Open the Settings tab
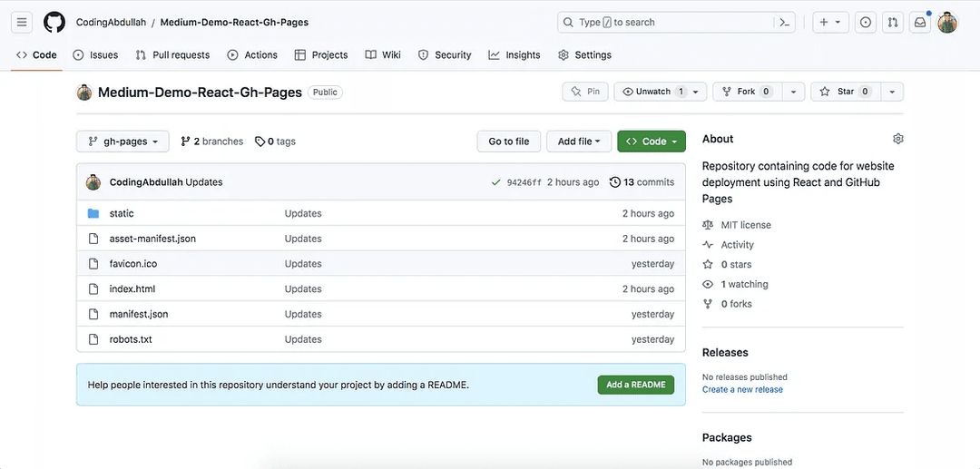The width and height of the screenshot is (980, 469). [584, 55]
